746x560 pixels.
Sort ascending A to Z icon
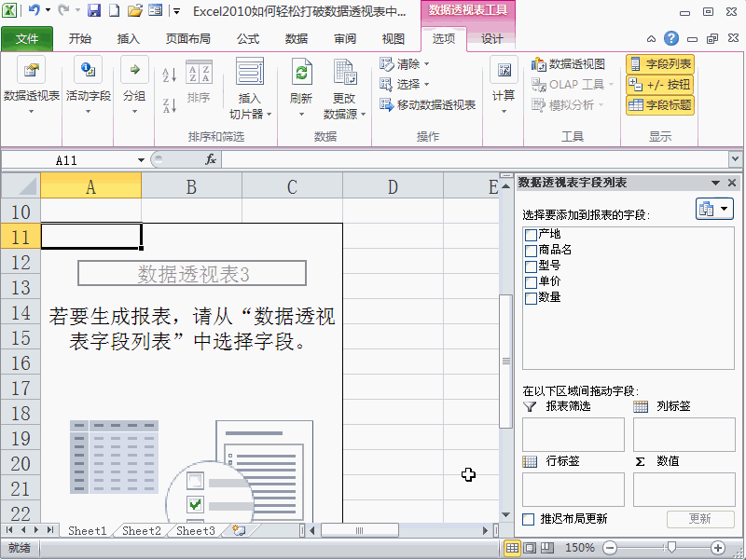point(170,75)
